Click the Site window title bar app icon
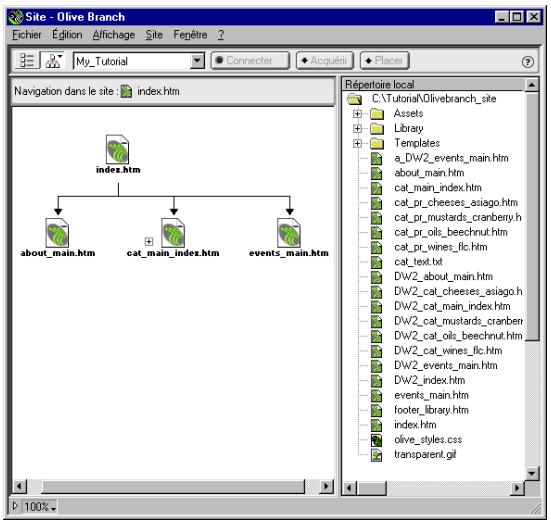This screenshot has height=523, width=551. coord(16,17)
